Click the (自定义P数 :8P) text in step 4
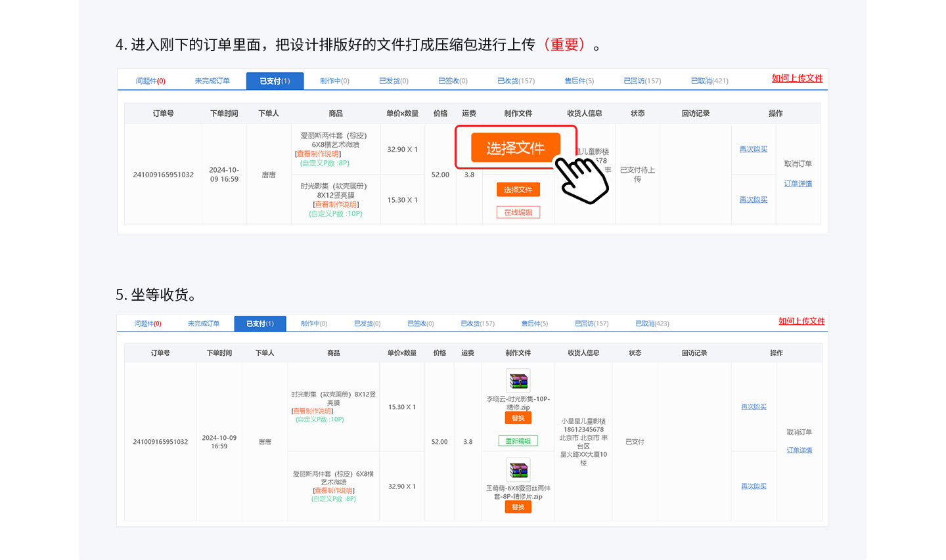This screenshot has width=946, height=560. pyautogui.click(x=325, y=163)
